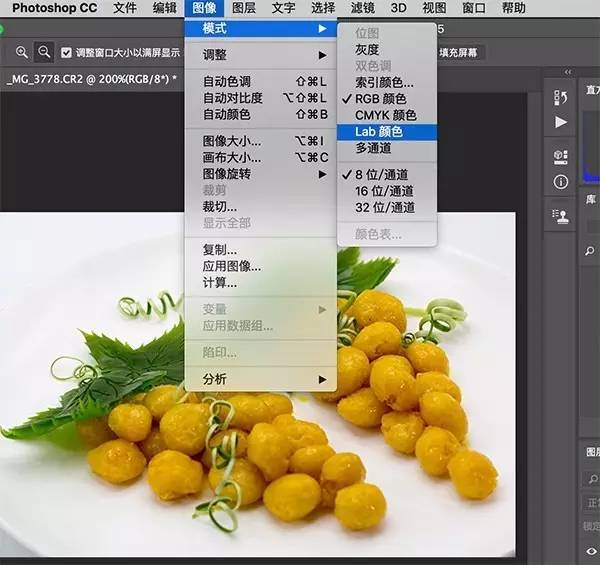
Task: Open 图像大小... dialog
Action: coord(261,141)
